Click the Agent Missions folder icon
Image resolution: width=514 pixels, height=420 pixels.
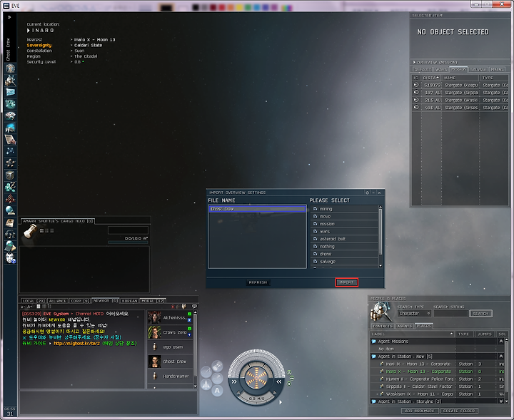coord(373,342)
